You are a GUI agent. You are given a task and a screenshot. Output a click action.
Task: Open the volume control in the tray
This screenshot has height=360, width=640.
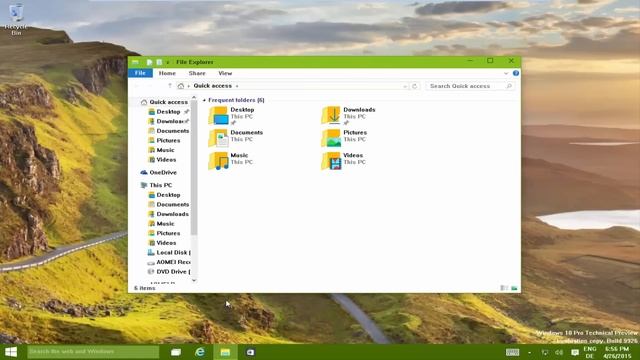pyautogui.click(x=559, y=352)
